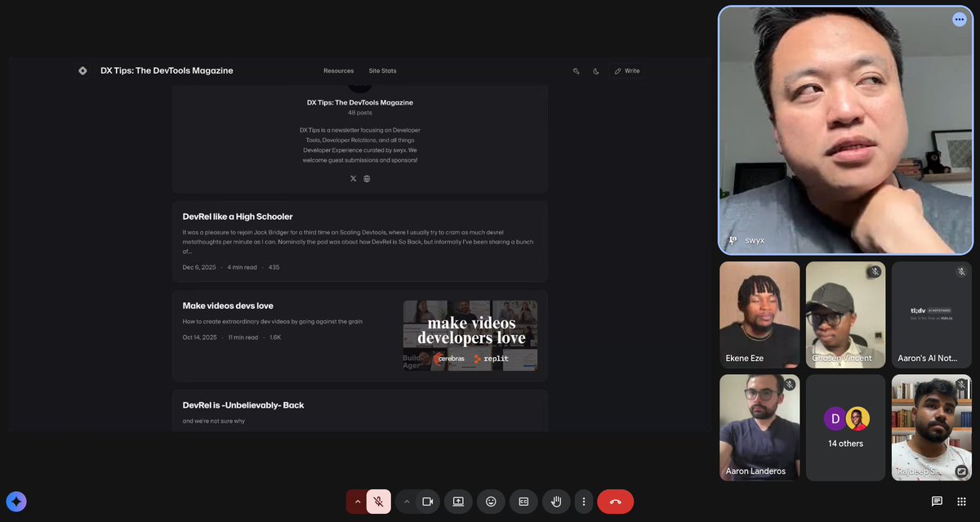This screenshot has height=522, width=980.
Task: Click the "4 min read" label
Action: click(242, 267)
